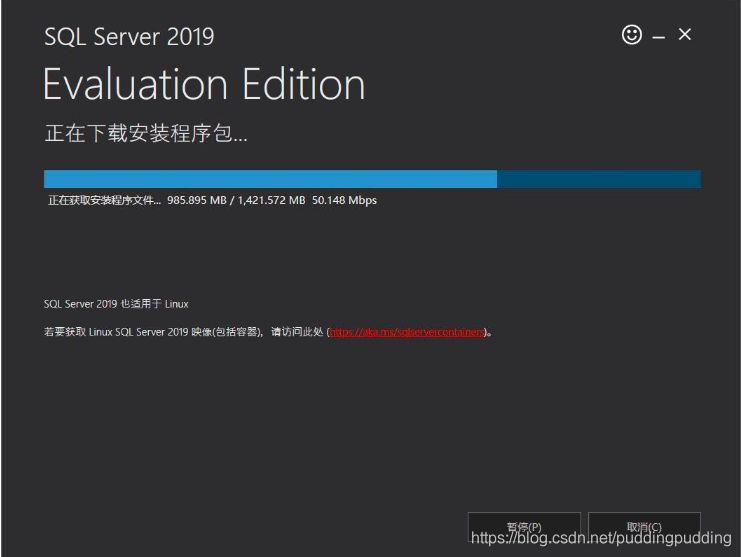The image size is (741, 557).
Task: Click the smiley feedback icon
Action: (x=632, y=34)
